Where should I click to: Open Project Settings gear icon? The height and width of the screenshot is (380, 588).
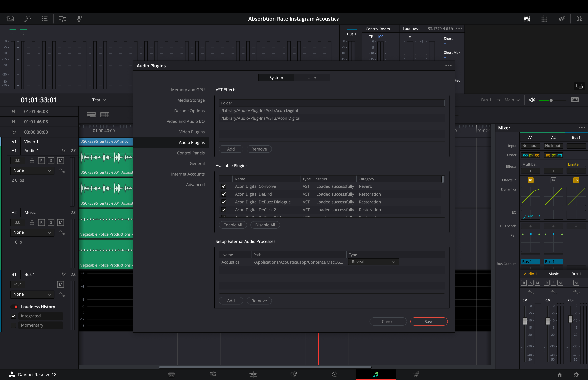(576, 375)
